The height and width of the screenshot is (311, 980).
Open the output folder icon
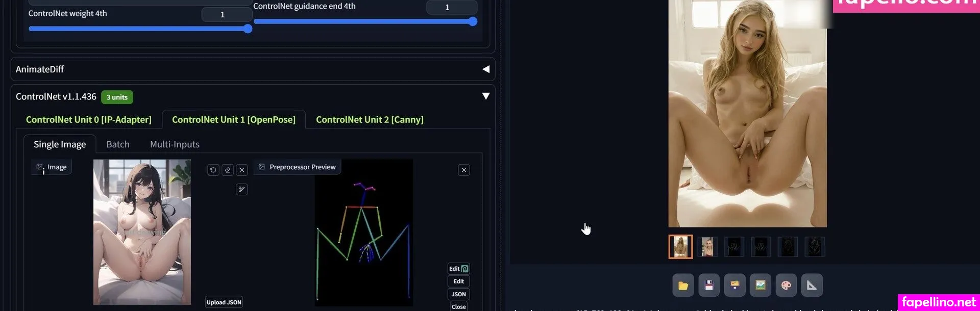tap(683, 286)
